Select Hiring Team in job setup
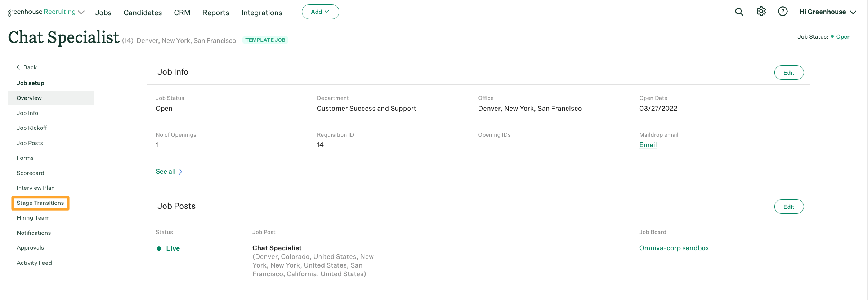 [x=33, y=218]
